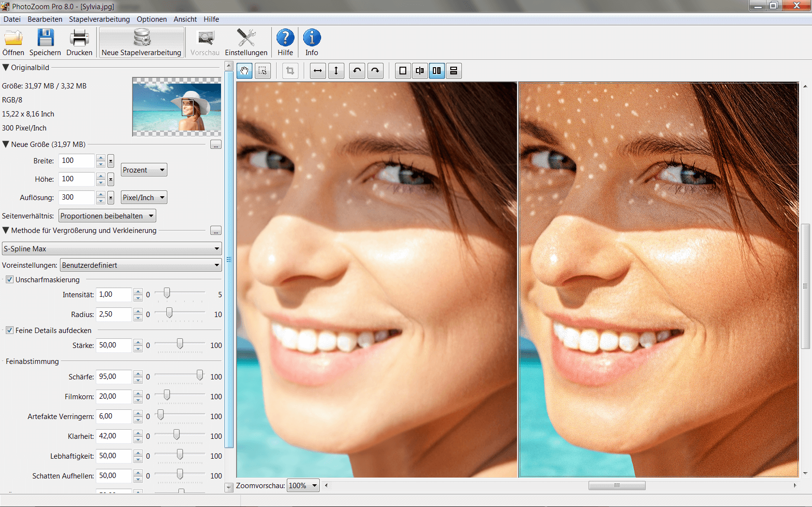This screenshot has height=507, width=812.
Task: Activate the rectangular selection tool
Action: coord(263,71)
